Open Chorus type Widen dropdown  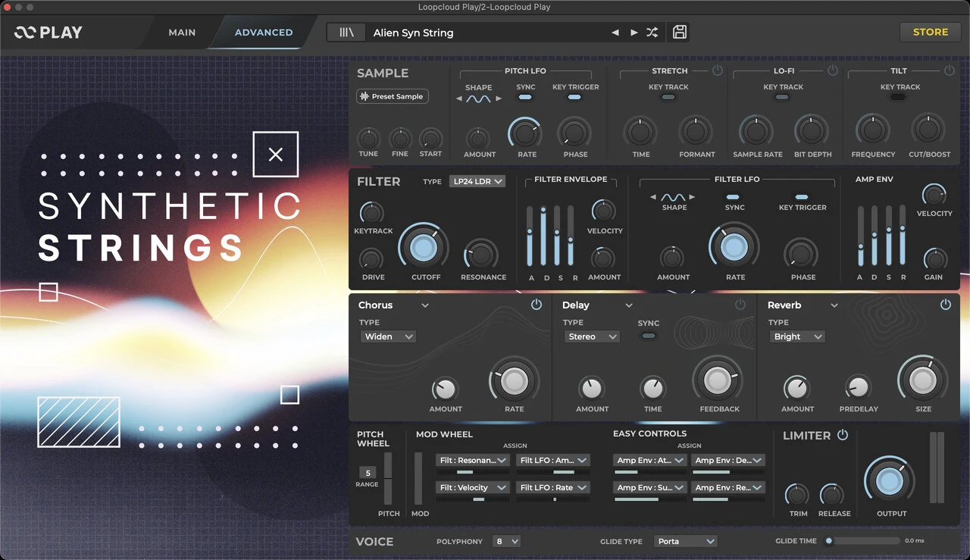tap(388, 336)
